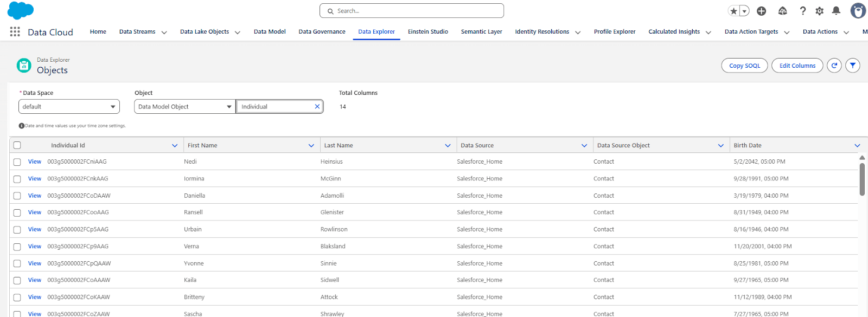Viewport: 868px width, 317px height.
Task: Open the filter funnel icon
Action: point(853,66)
